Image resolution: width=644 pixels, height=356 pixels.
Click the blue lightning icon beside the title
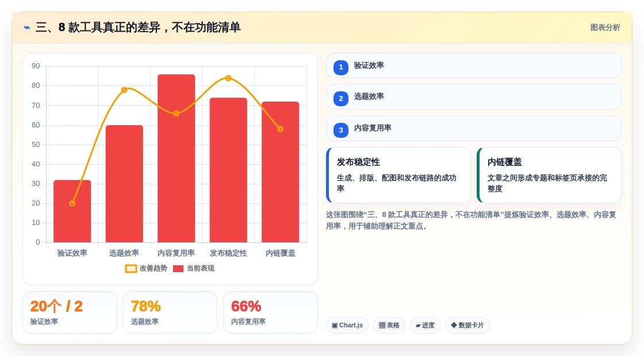27,28
